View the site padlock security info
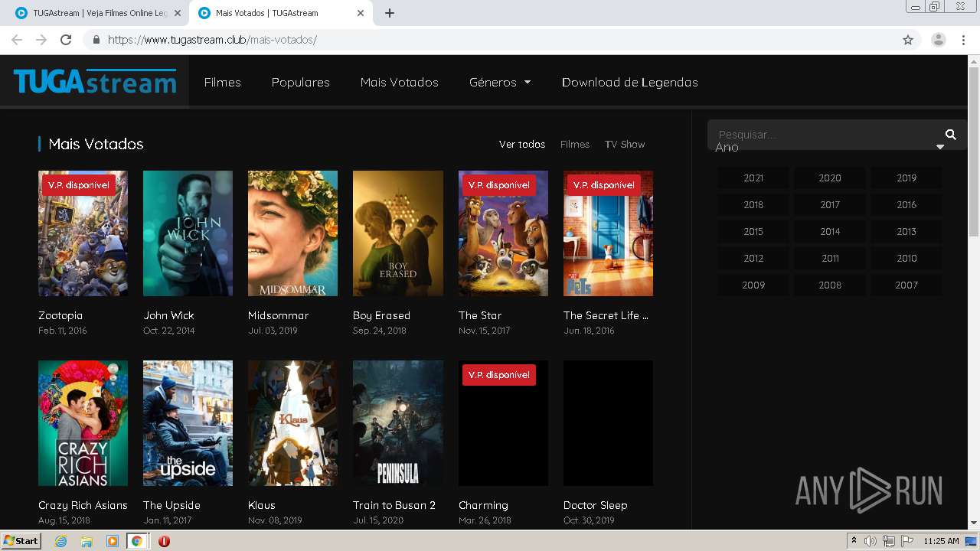980x551 pixels. (96, 40)
